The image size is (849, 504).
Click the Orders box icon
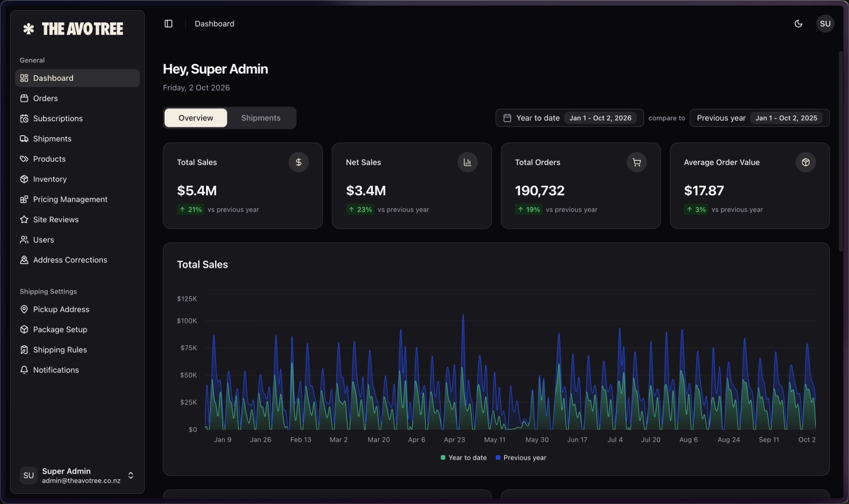24,98
